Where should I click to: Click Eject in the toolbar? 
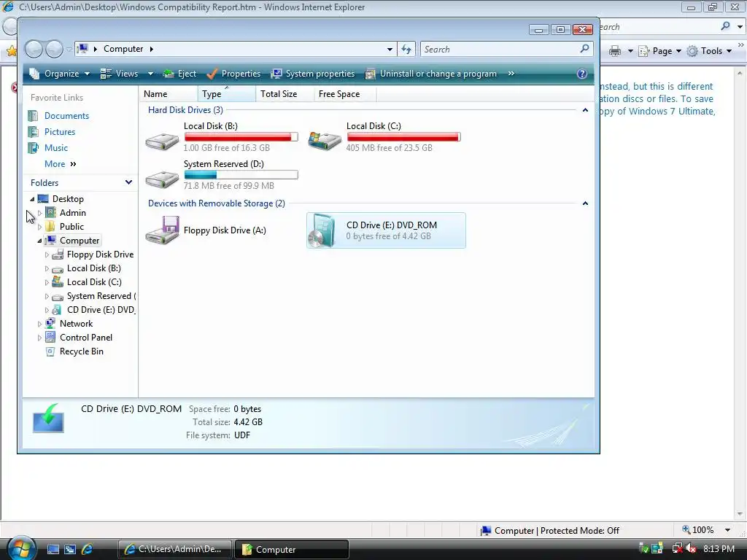pos(179,74)
